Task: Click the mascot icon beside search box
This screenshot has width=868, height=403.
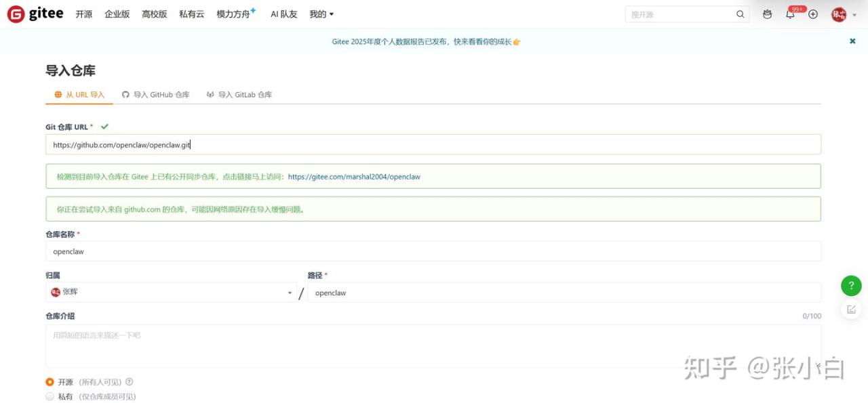Action: click(767, 14)
